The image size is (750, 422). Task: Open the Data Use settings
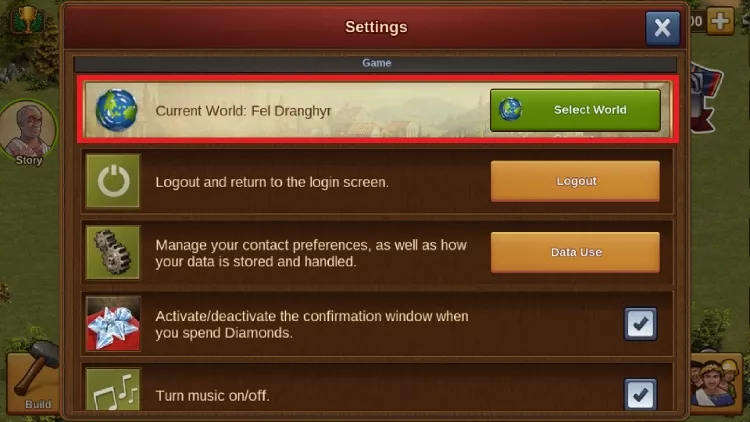pos(575,252)
